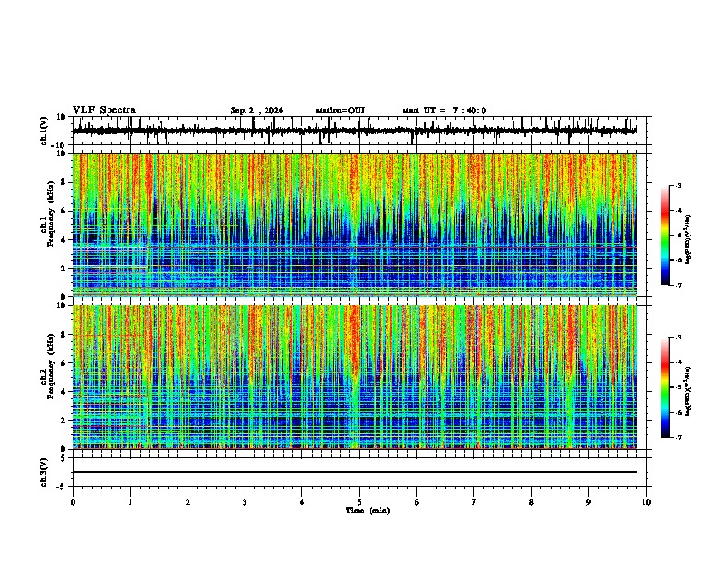Click the ch.2 spectrogram plot area
Screen dimensions: 728x563
coord(354,377)
